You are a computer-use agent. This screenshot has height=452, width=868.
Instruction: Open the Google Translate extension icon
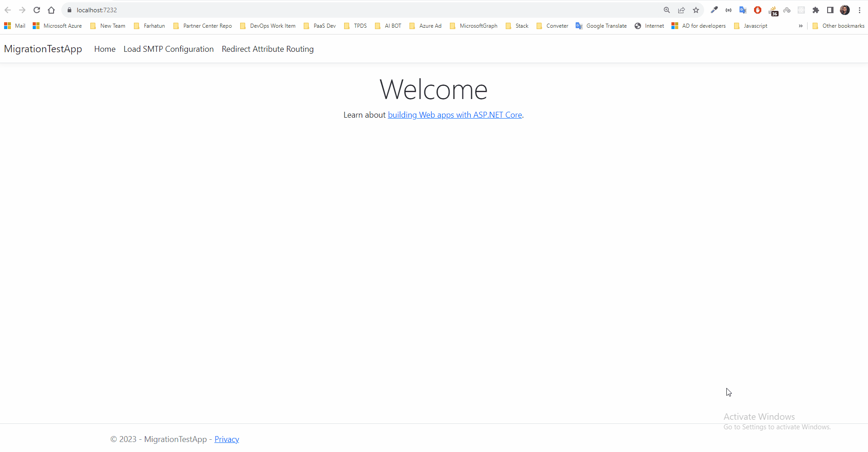click(743, 10)
